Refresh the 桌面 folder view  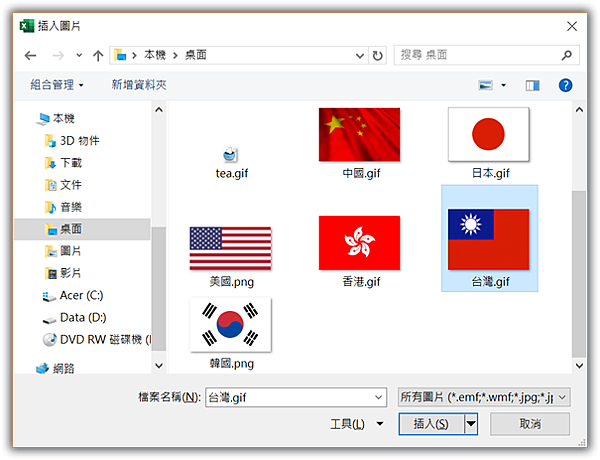[x=377, y=56]
